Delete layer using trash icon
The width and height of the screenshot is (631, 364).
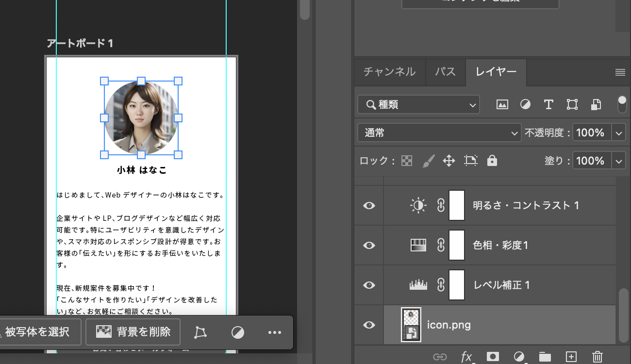click(598, 357)
